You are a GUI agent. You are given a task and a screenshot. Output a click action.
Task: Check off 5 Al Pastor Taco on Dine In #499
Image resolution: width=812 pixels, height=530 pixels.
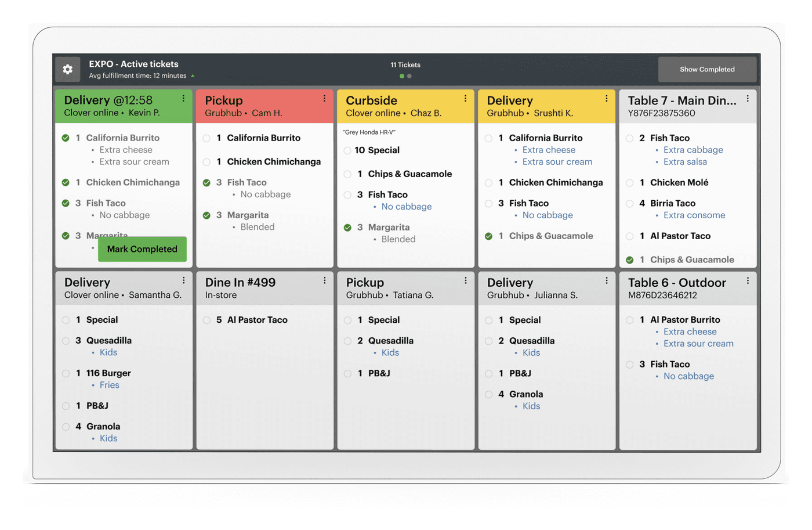pos(206,320)
